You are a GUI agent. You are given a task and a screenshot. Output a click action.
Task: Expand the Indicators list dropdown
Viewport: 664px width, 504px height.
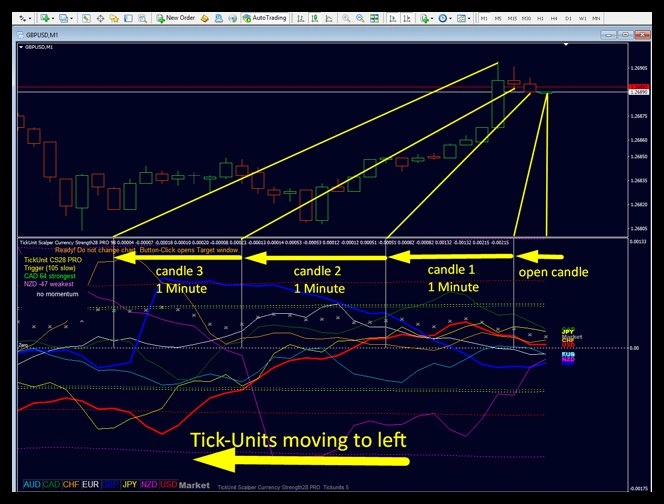point(429,18)
